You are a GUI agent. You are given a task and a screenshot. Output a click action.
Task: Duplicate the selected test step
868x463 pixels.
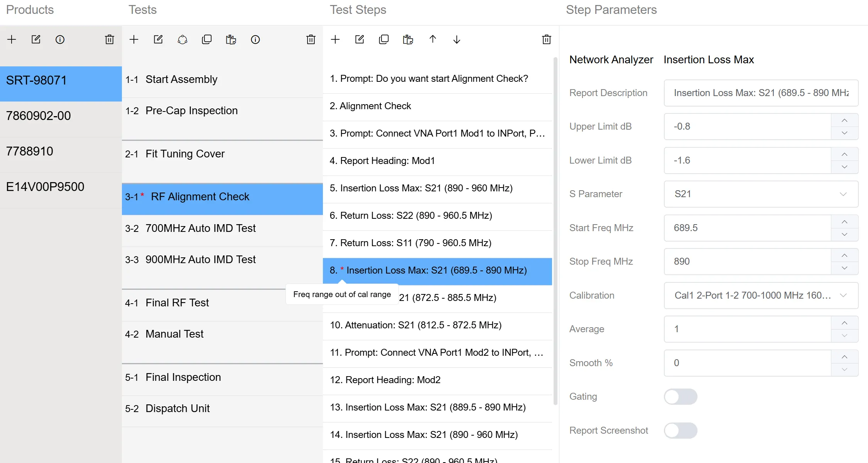point(384,39)
